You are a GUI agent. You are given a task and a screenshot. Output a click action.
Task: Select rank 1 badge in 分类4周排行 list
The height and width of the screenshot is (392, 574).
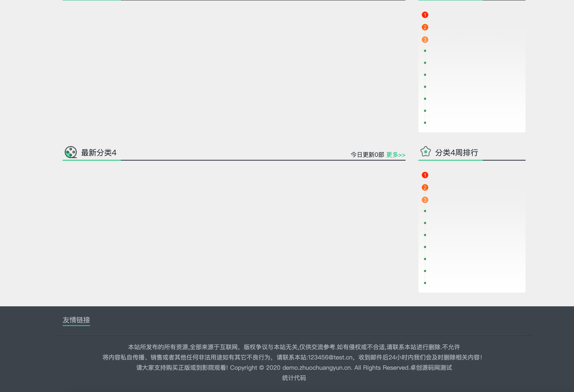pos(425,175)
